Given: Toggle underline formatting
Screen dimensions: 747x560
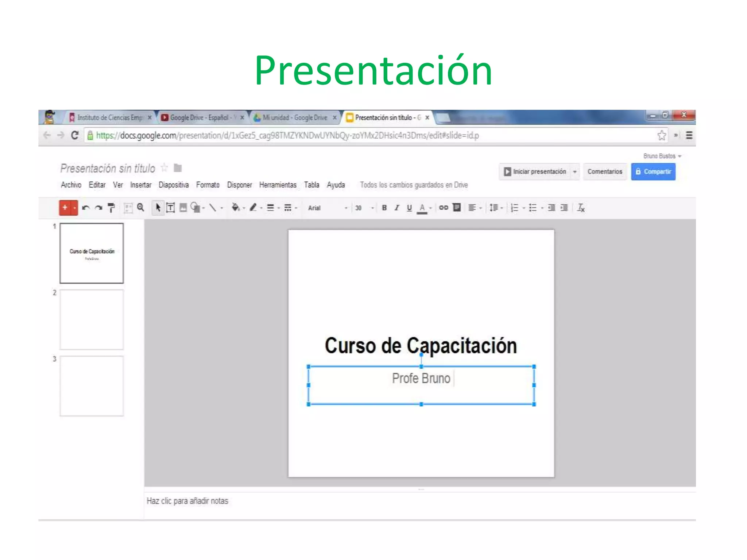Looking at the screenshot, I should click(409, 208).
